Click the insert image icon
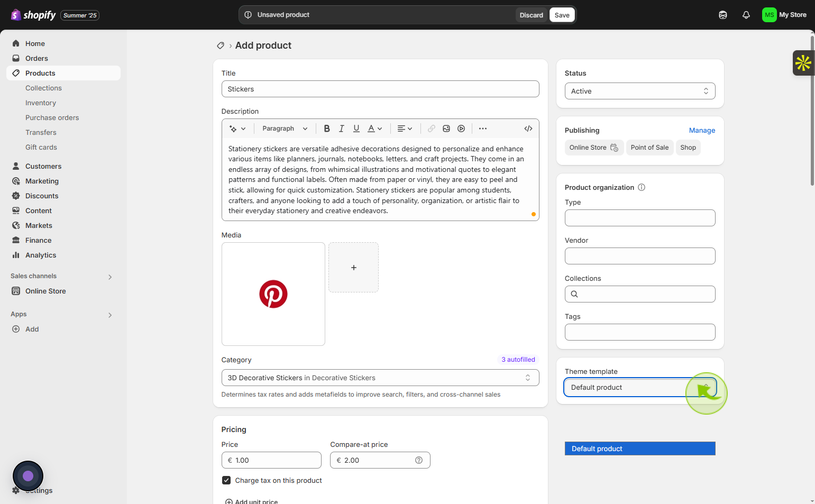 coord(446,129)
